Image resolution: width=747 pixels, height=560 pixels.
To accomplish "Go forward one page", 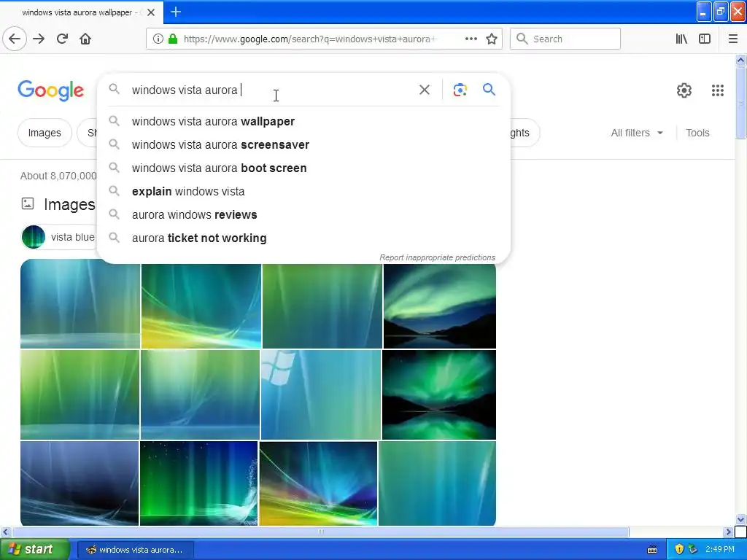I will pyautogui.click(x=39, y=39).
